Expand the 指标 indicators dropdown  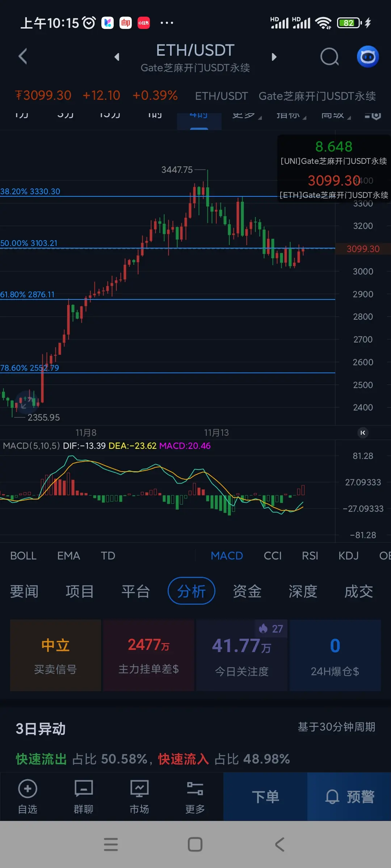point(291,116)
